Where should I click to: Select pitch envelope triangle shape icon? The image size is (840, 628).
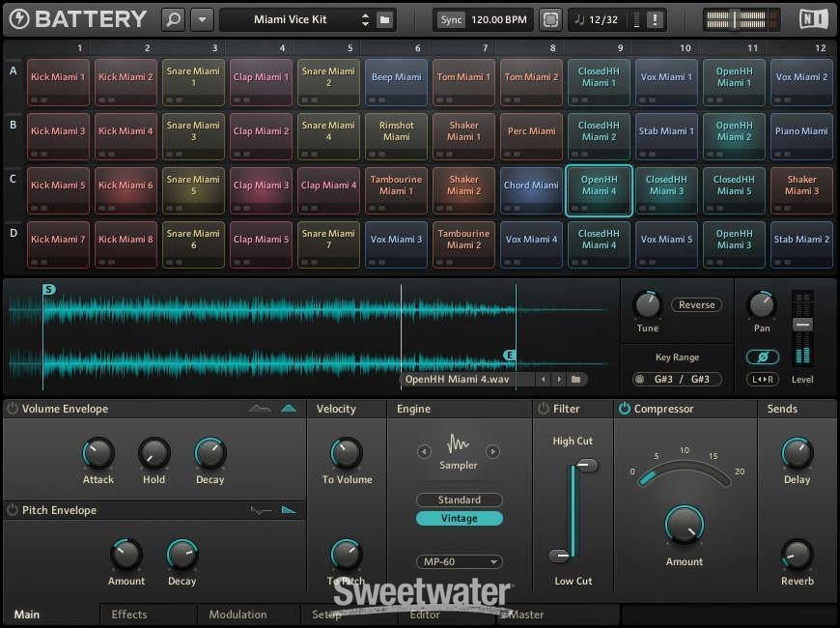point(289,510)
